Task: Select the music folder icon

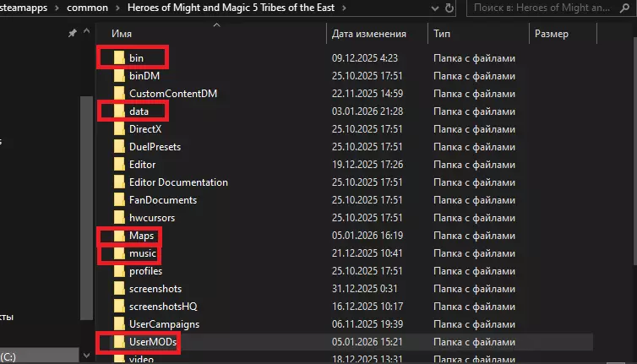Action: pyautogui.click(x=118, y=253)
